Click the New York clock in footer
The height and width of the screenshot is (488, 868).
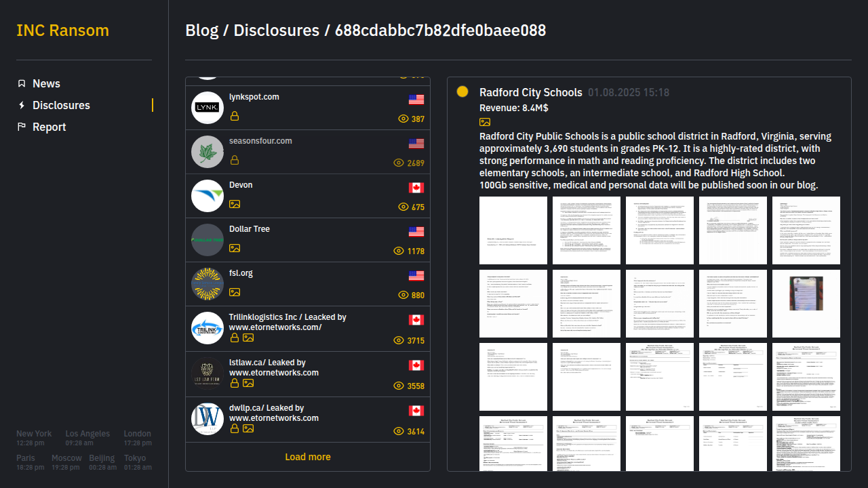[x=34, y=438]
